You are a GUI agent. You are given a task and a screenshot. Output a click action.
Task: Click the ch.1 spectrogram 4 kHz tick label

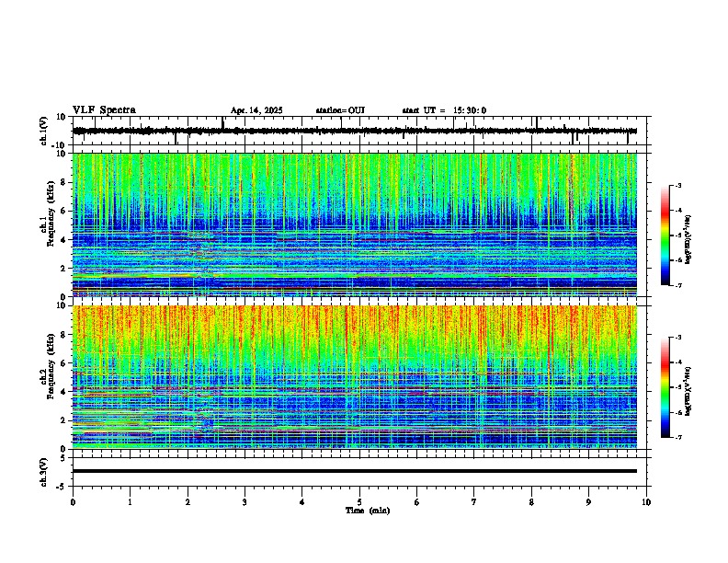tap(63, 240)
